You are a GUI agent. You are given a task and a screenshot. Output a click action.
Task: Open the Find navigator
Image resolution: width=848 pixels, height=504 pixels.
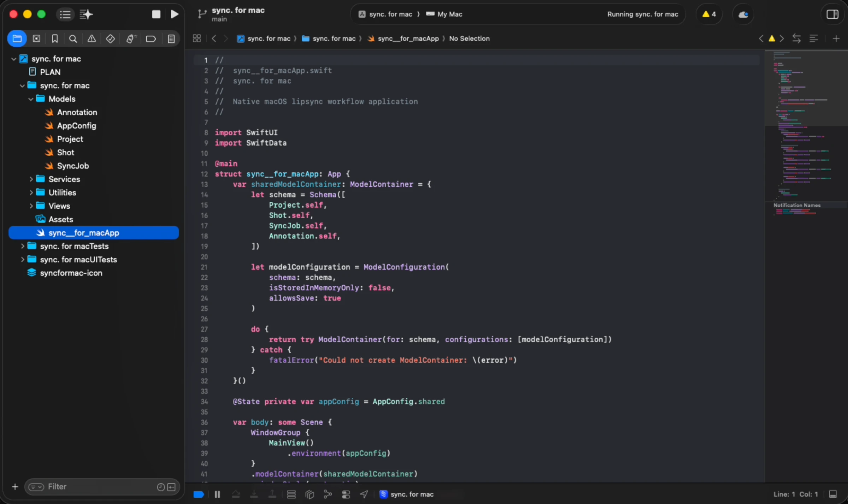pyautogui.click(x=73, y=38)
